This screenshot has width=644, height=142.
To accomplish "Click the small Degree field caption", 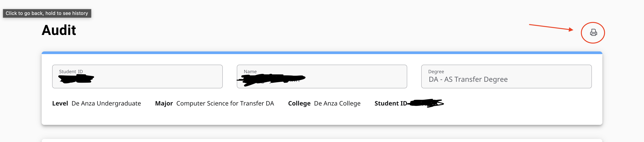I will (436, 71).
